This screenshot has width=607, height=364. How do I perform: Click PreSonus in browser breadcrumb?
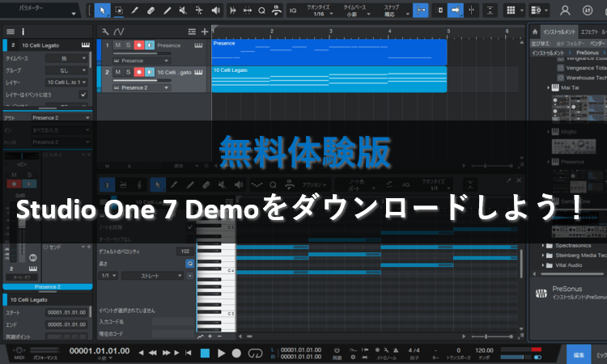(x=588, y=53)
